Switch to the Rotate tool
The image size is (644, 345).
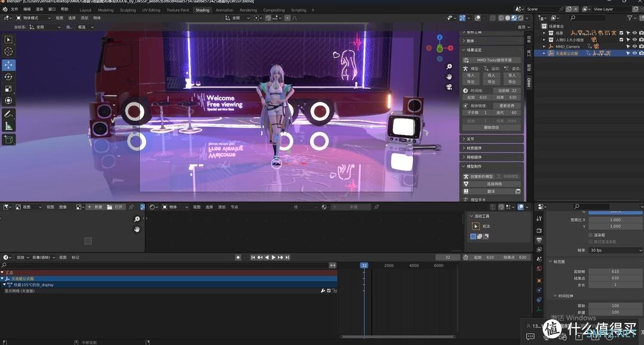pos(8,77)
